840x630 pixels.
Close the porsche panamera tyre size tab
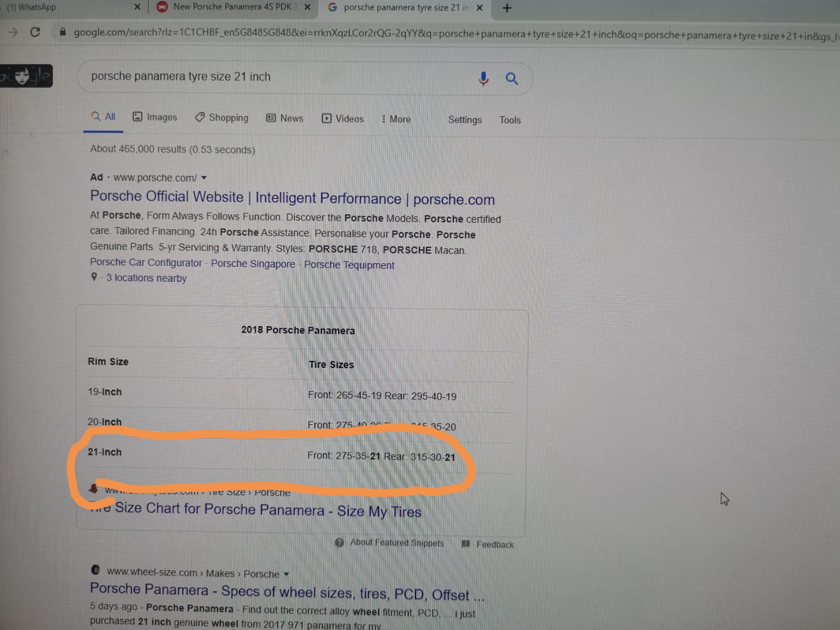pos(479,8)
